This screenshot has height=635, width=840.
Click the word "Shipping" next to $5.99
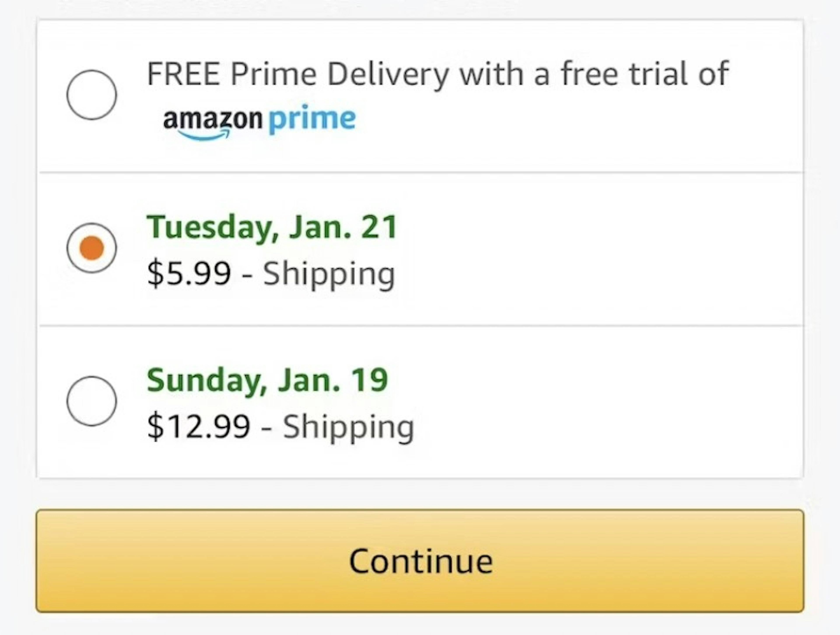click(329, 274)
